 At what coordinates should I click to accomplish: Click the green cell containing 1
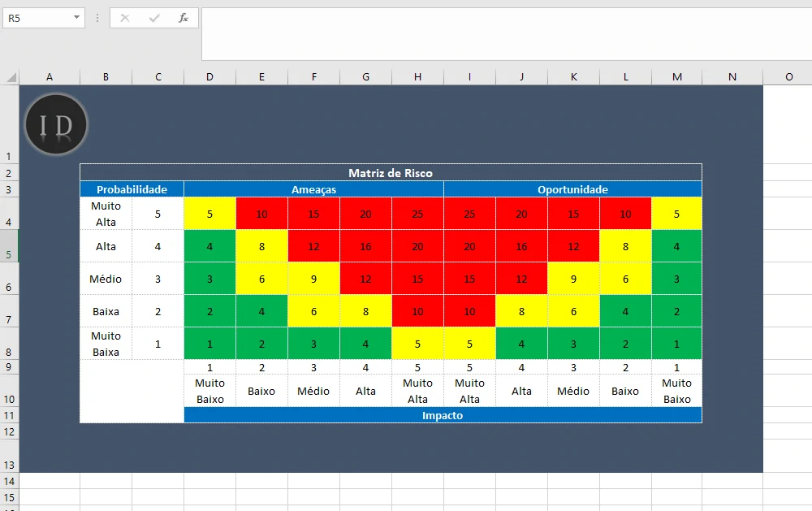(209, 343)
